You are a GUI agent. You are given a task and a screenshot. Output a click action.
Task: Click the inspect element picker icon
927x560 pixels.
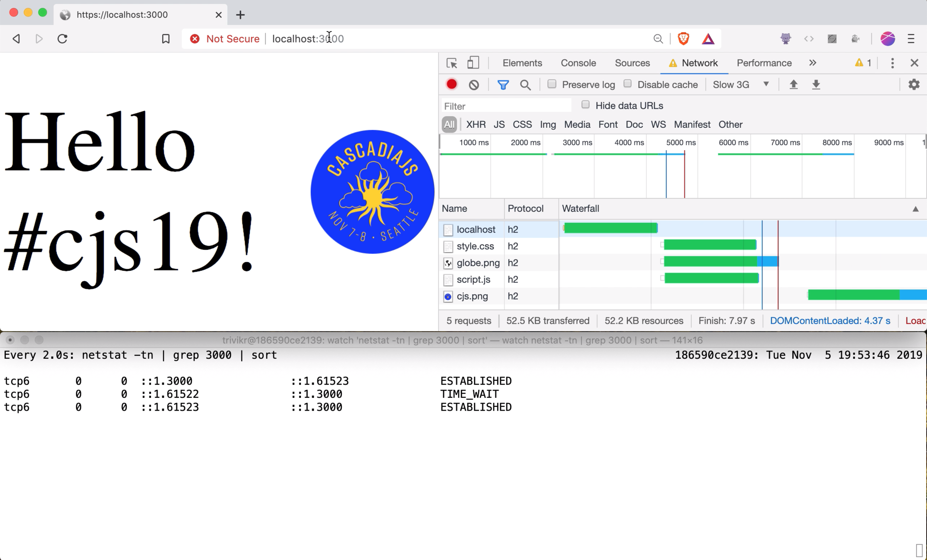click(x=451, y=63)
